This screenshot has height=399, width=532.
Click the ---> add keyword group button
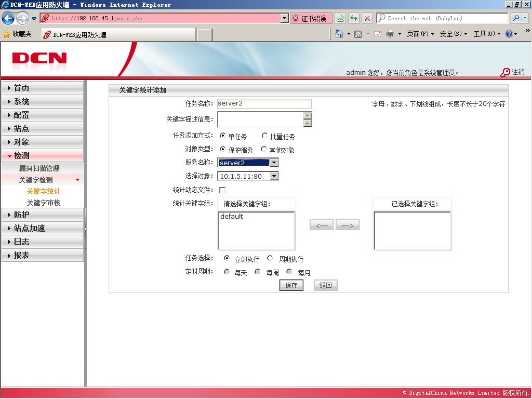[348, 225]
